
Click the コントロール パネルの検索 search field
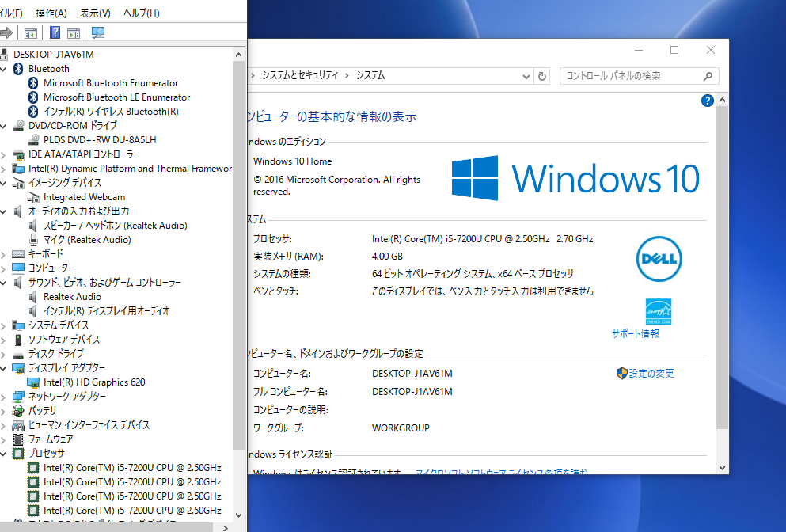click(639, 76)
